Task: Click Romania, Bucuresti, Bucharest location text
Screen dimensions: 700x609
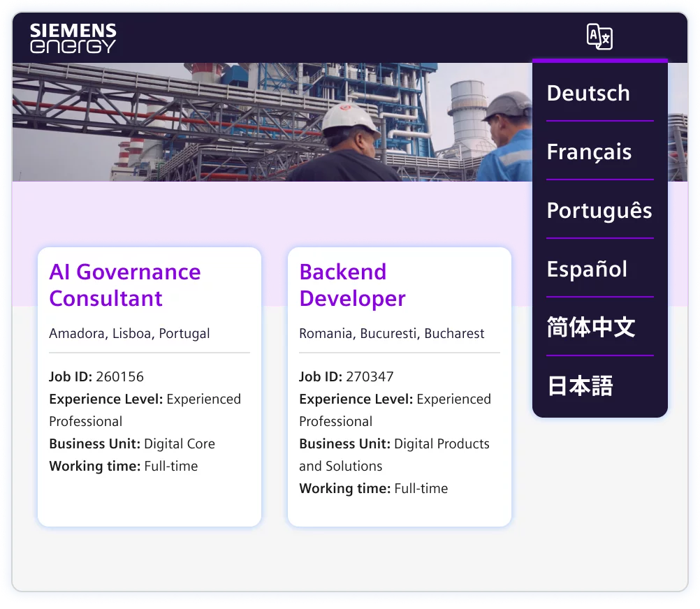Action: 391,333
